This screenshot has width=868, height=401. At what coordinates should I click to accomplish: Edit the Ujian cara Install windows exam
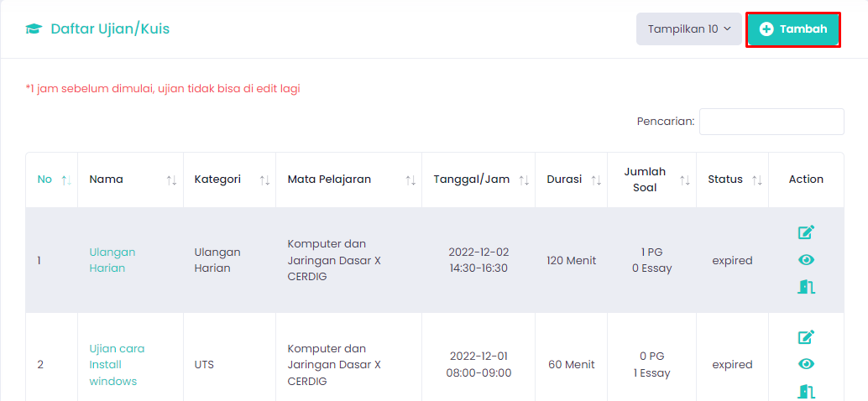click(x=806, y=337)
